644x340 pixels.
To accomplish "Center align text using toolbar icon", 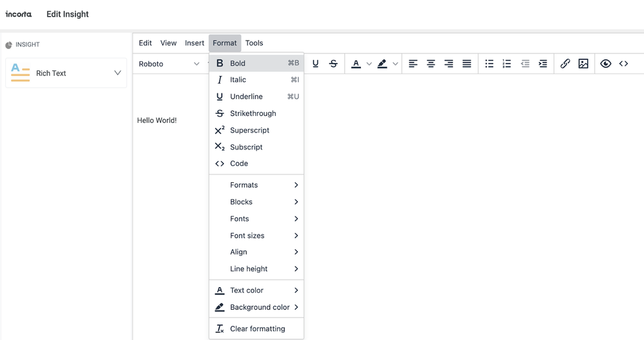I will pos(431,64).
